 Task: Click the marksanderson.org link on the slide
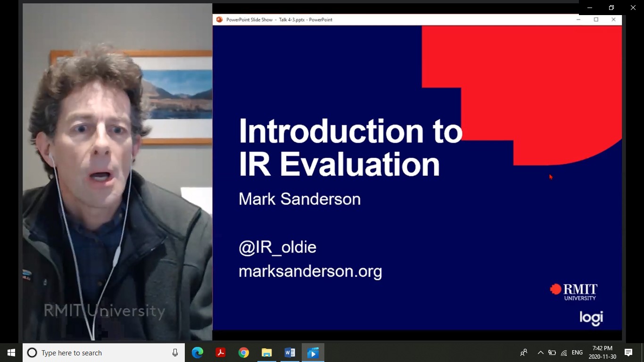[310, 271]
